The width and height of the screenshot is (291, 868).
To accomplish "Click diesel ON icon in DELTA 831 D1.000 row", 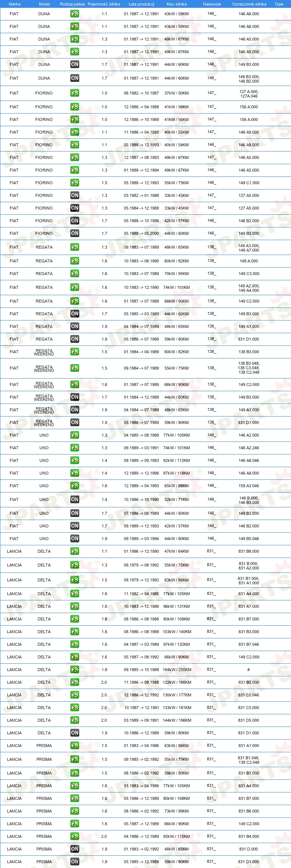I will pos(75,733).
